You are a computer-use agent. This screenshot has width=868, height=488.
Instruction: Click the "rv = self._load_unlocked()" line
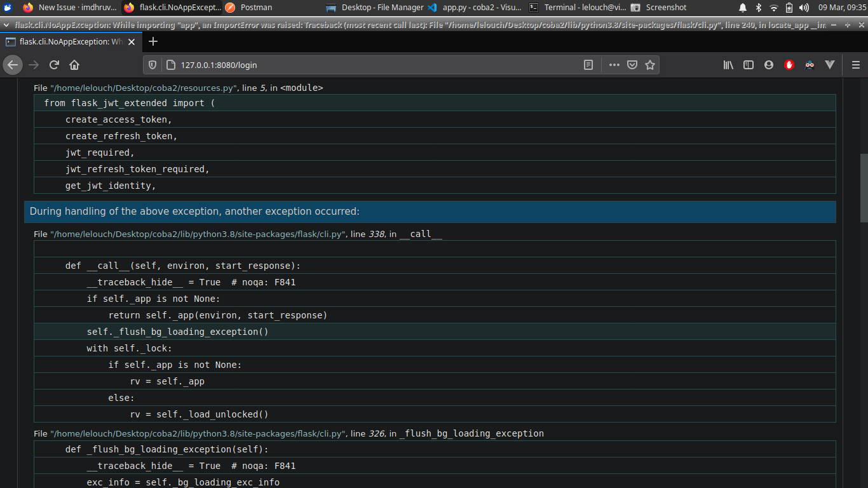pos(435,414)
